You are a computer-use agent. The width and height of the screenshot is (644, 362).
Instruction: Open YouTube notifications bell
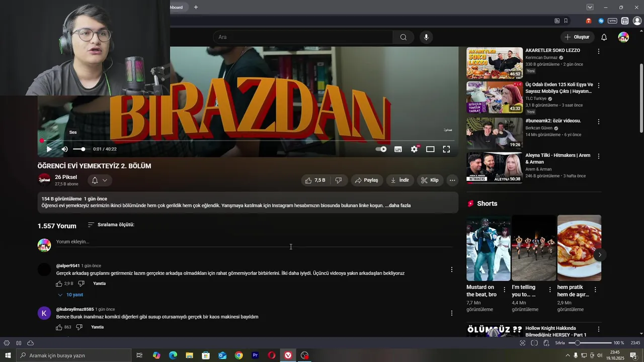604,37
